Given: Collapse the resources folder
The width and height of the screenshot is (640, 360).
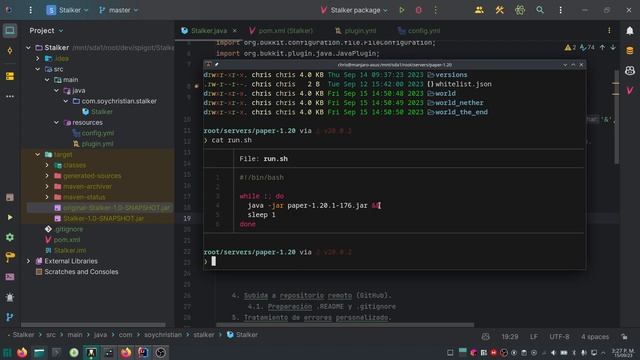Looking at the screenshot, I should pyautogui.click(x=56, y=122).
